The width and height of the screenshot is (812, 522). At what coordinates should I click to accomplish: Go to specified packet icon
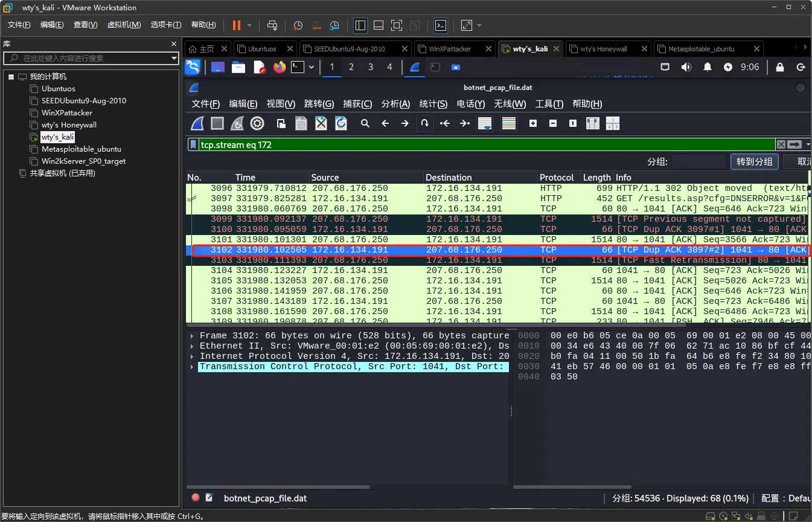click(425, 123)
